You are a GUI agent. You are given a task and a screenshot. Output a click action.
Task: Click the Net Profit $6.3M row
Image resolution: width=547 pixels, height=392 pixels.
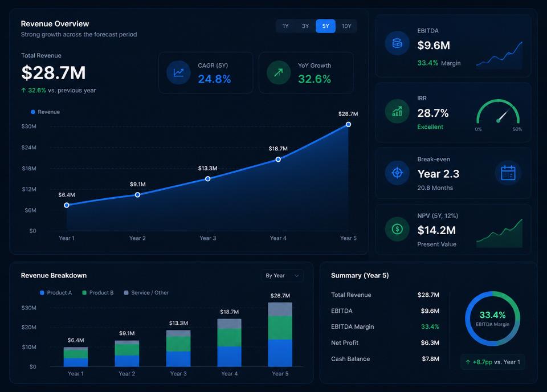[x=385, y=343]
